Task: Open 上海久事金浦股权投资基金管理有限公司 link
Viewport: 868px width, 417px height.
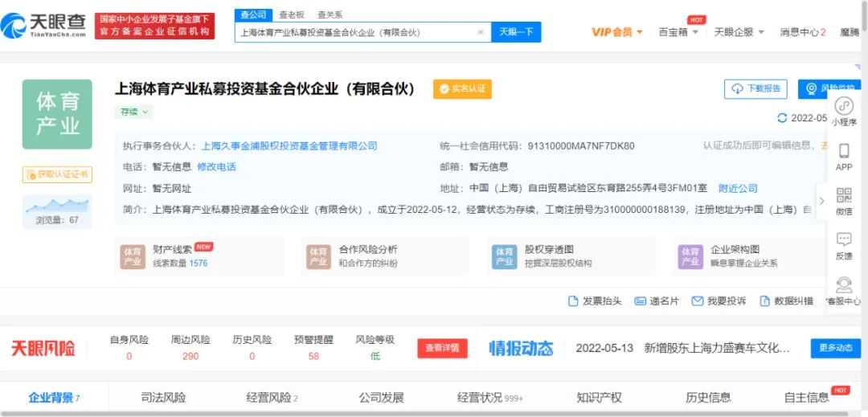Action: point(289,146)
